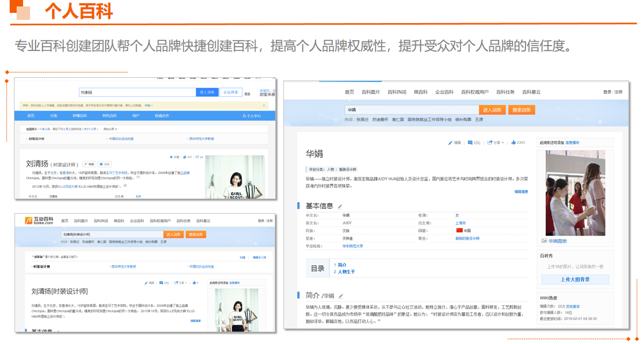Viewport: 644px width, 344px height.
Task: Click the 华娟图册 photo album icon
Action: pos(544,241)
